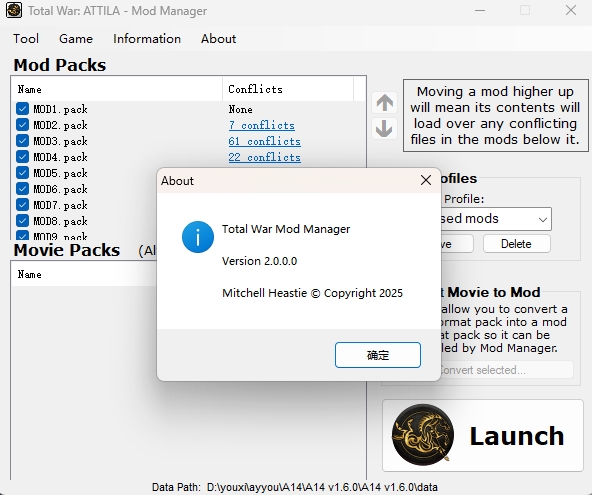This screenshot has height=495, width=592.
Task: Click the Attila app icon in title bar
Action: point(14,10)
